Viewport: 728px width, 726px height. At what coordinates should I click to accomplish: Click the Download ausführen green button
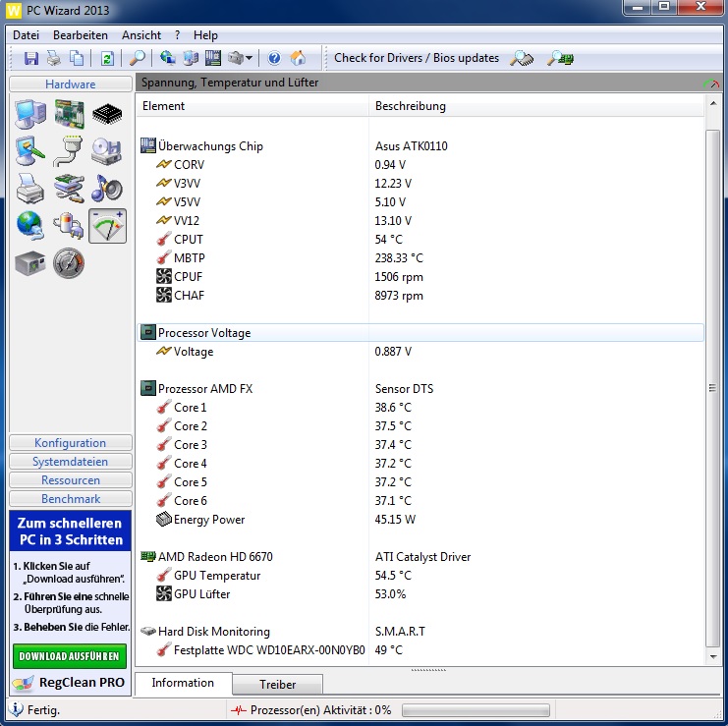pyautogui.click(x=70, y=656)
